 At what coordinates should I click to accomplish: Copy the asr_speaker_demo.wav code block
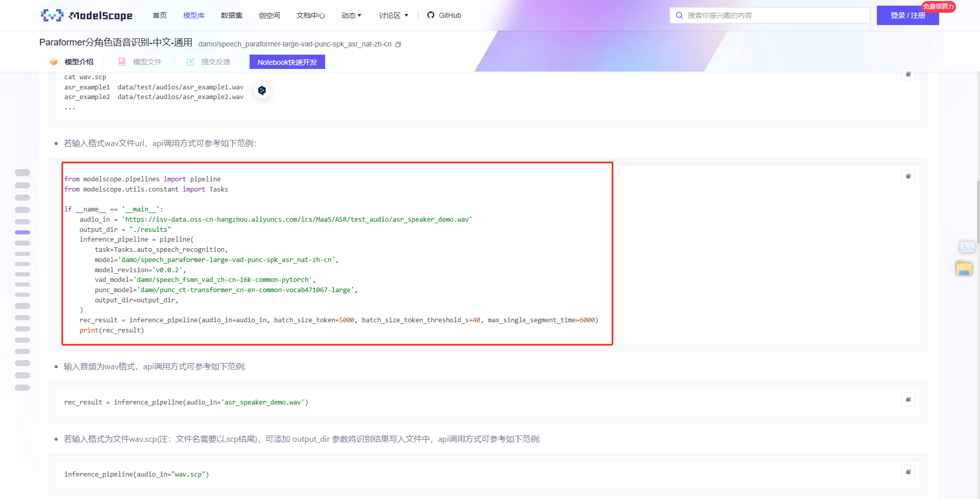click(908, 399)
